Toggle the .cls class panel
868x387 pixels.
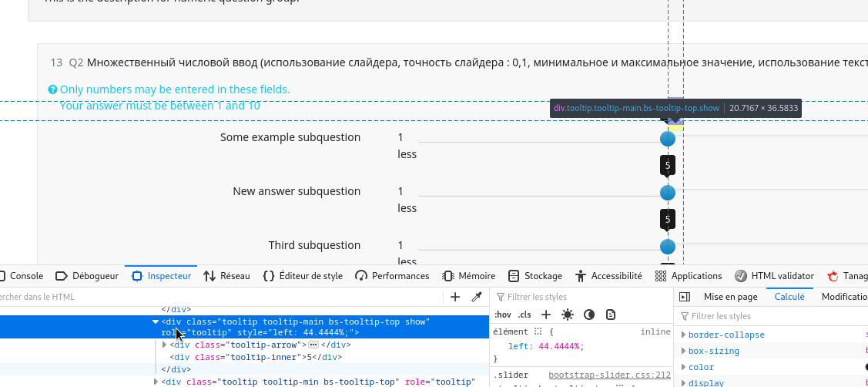point(524,315)
